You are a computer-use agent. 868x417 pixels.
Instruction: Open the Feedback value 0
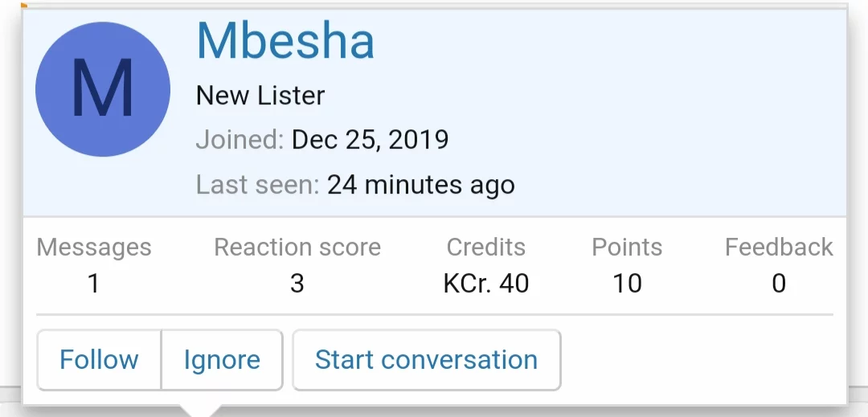(x=779, y=283)
